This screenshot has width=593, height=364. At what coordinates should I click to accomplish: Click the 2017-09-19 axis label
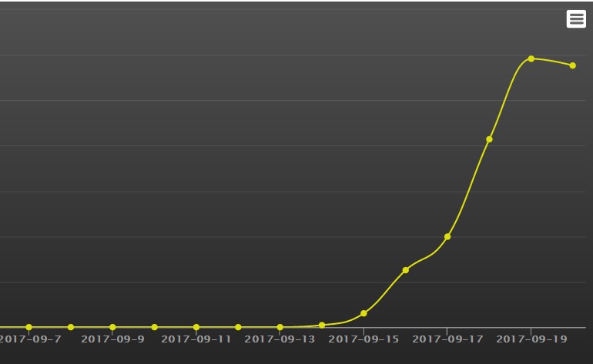pyautogui.click(x=531, y=339)
